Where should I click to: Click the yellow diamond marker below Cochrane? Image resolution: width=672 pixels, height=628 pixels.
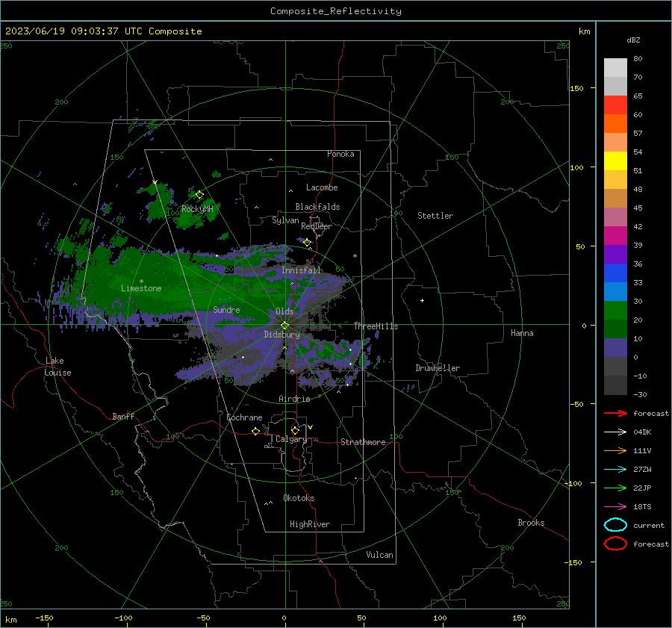click(255, 432)
